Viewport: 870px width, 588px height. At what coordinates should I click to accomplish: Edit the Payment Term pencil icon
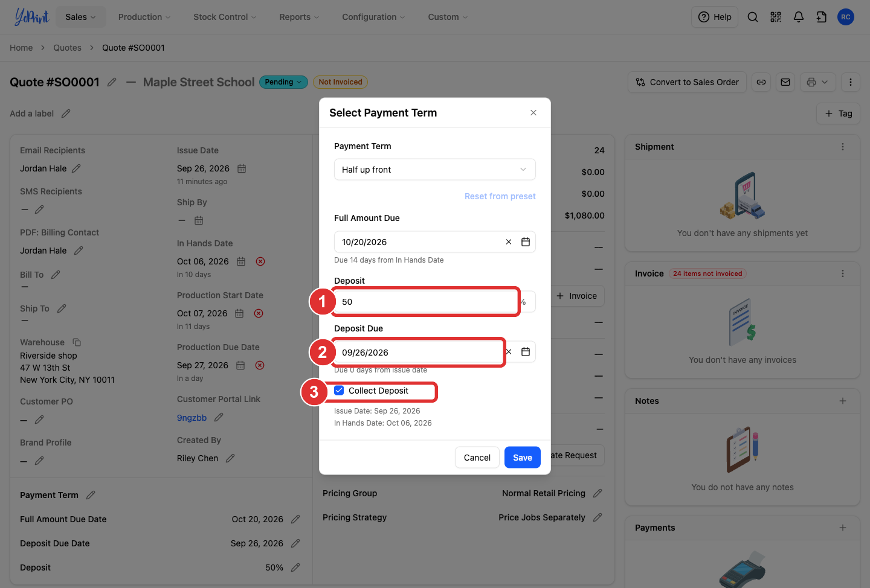91,495
